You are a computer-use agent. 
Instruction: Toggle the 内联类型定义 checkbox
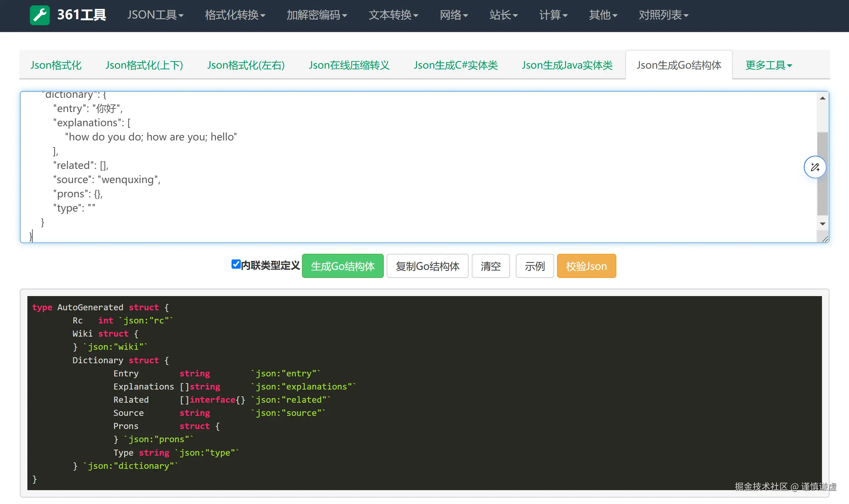point(235,264)
